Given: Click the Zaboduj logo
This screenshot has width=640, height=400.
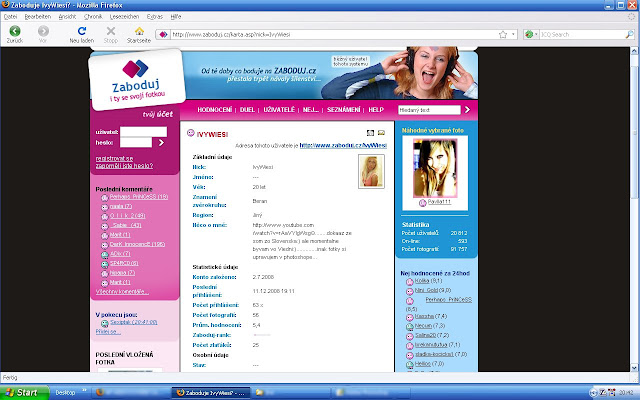Looking at the screenshot, I should [136, 80].
